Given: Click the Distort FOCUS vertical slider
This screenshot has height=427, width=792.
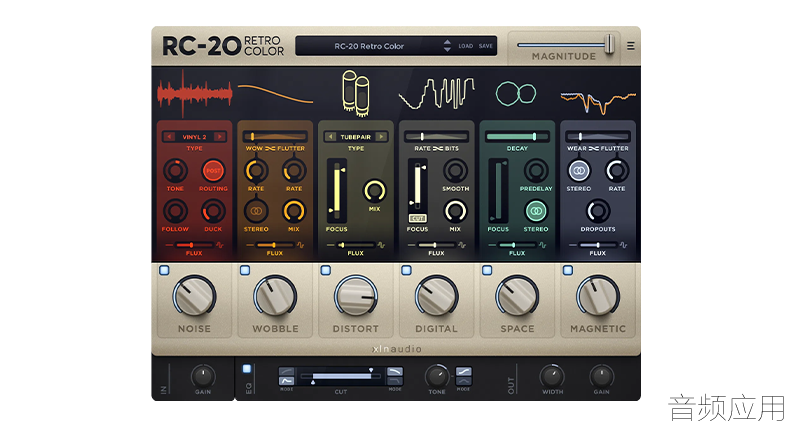Looking at the screenshot, I should click(337, 191).
